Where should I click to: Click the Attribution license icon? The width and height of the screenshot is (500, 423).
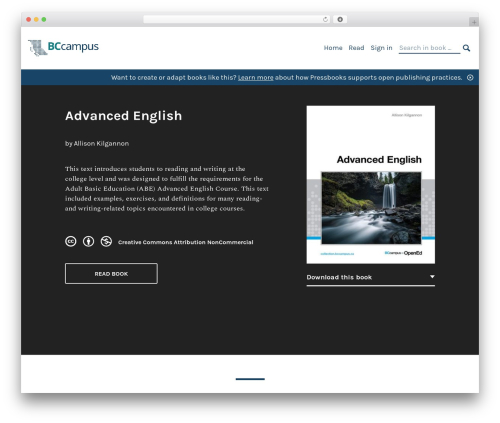pos(88,241)
